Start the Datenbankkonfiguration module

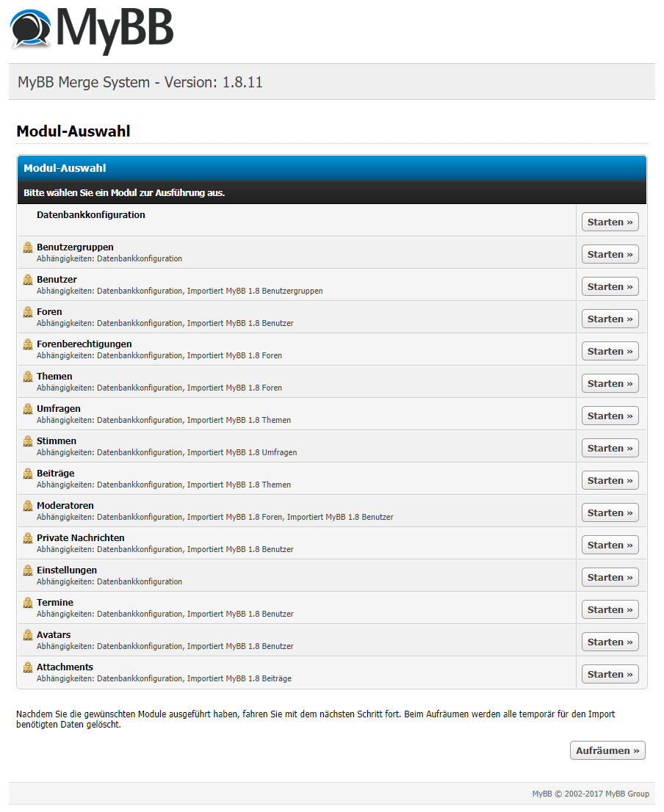pyautogui.click(x=610, y=222)
